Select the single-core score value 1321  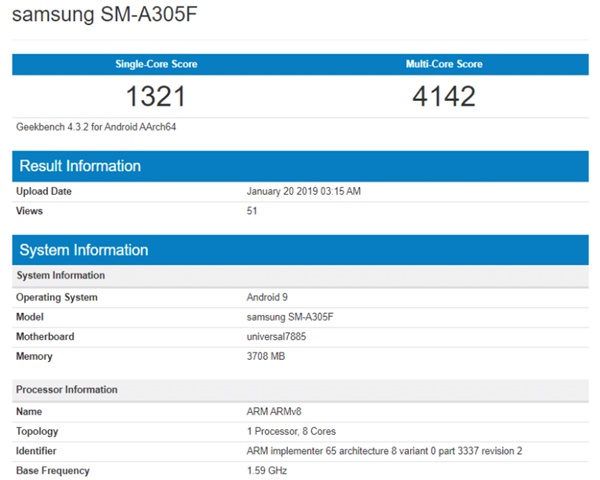coord(156,97)
